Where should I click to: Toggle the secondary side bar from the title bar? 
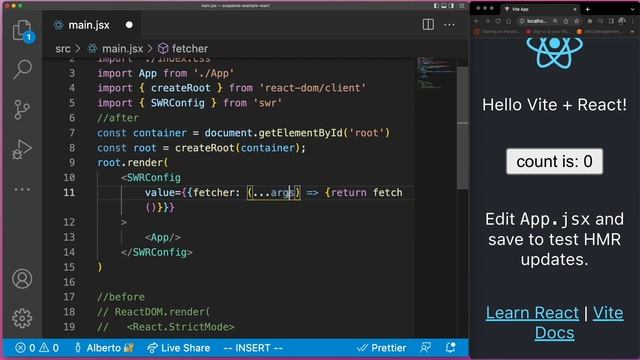[x=451, y=6]
